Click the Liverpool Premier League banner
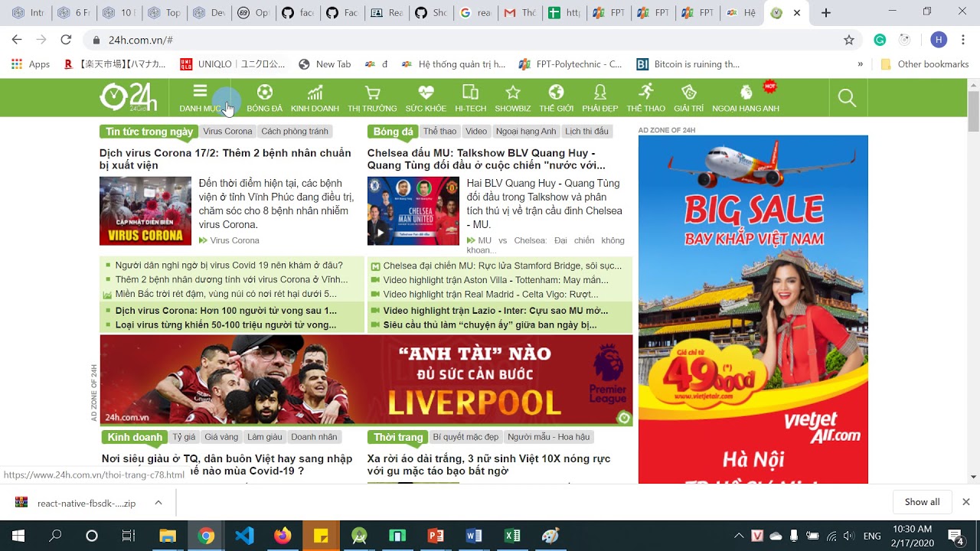This screenshot has width=980, height=551. (x=366, y=380)
